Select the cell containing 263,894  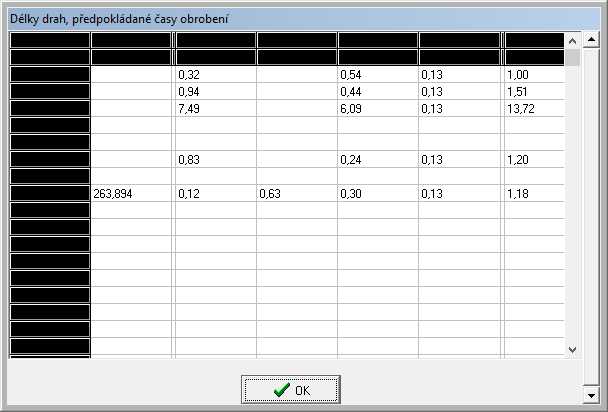coord(132,194)
